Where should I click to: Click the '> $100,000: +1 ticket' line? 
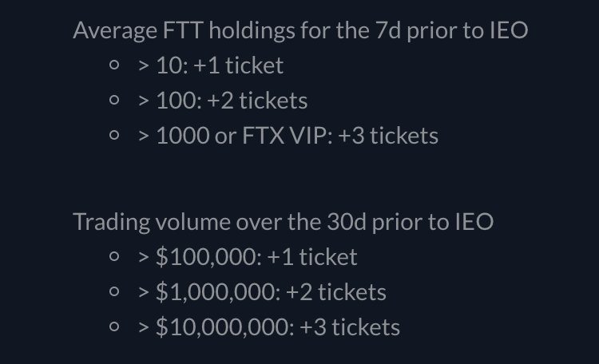[248, 257]
